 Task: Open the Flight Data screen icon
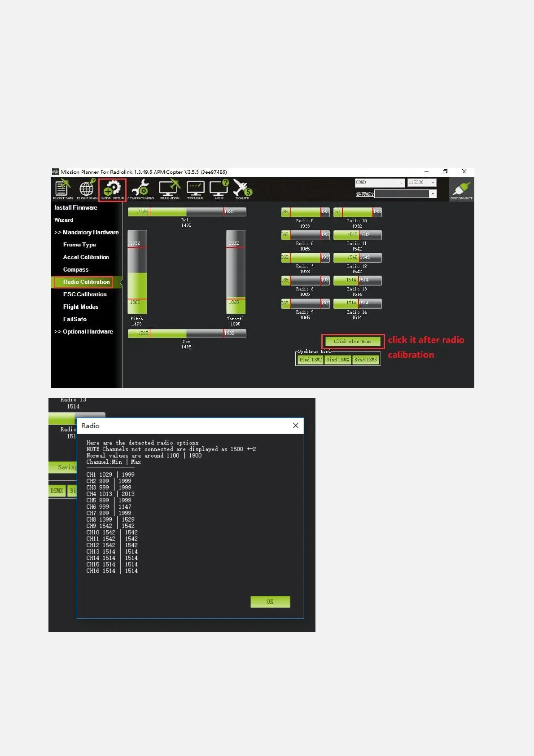point(62,189)
